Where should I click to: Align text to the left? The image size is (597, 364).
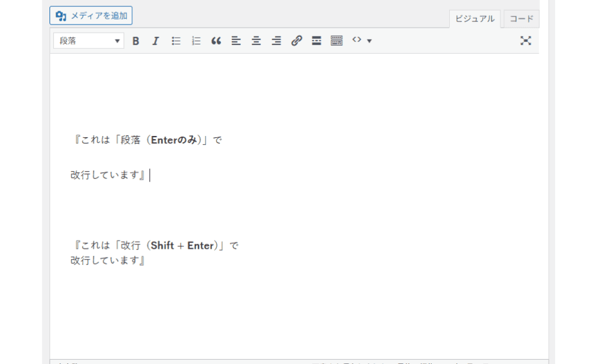(236, 41)
